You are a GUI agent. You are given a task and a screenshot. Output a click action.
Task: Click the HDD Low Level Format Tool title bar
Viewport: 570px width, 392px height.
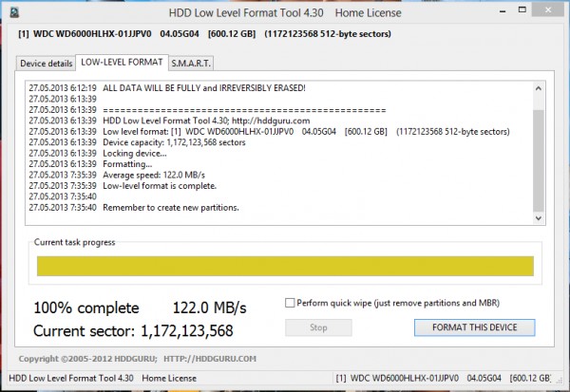284,11
